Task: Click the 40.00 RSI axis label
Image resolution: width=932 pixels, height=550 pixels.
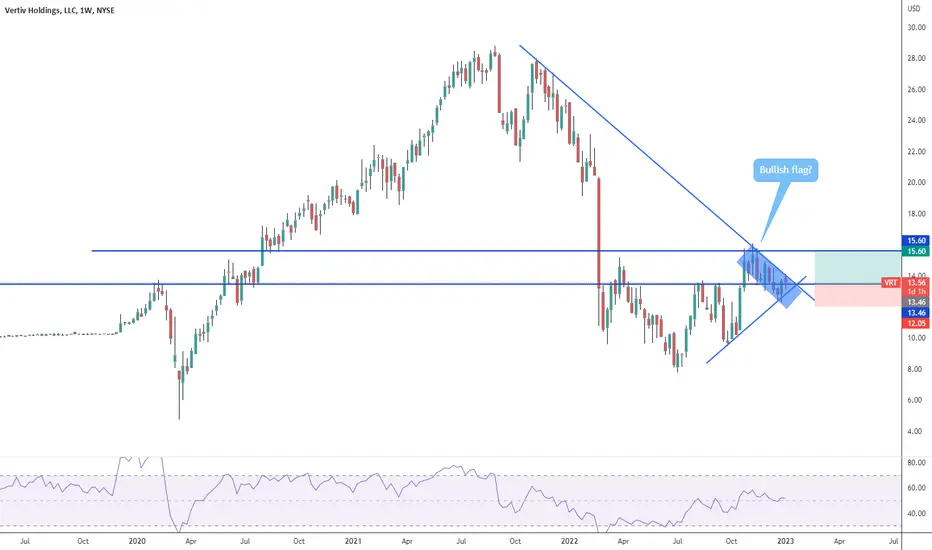Action: pyautogui.click(x=916, y=513)
